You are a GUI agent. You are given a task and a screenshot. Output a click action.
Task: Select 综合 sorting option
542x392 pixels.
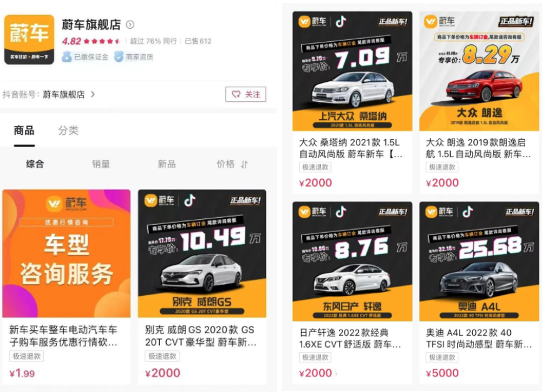[35, 164]
